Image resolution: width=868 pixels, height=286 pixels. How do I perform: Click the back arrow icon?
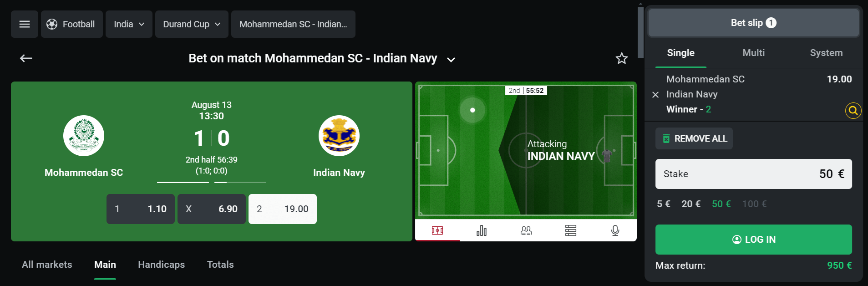coord(26,58)
